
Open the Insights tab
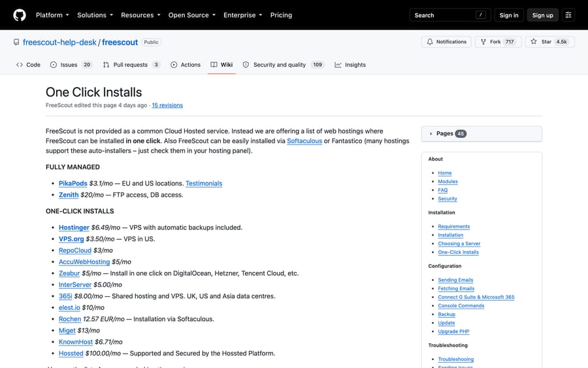click(x=350, y=65)
